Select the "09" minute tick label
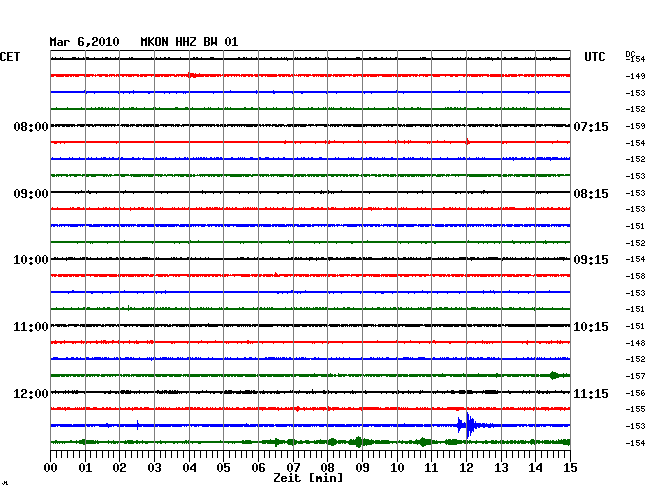 [362, 467]
